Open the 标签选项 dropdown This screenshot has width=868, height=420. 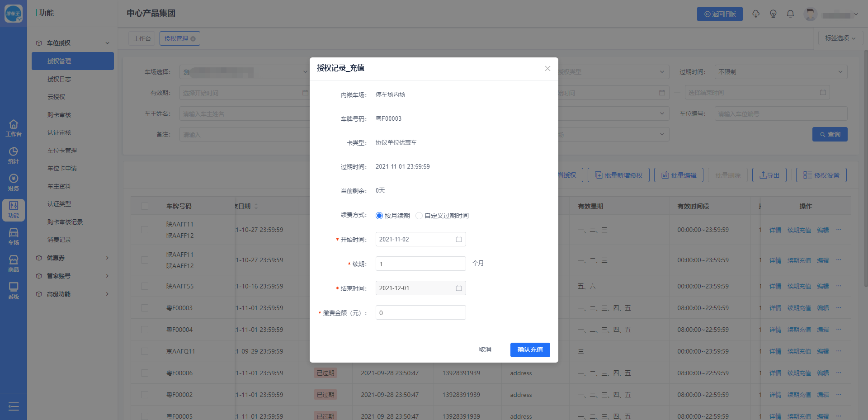840,38
